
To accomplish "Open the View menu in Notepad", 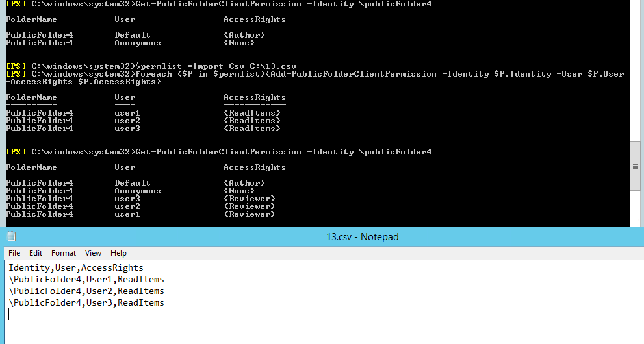I will (93, 253).
